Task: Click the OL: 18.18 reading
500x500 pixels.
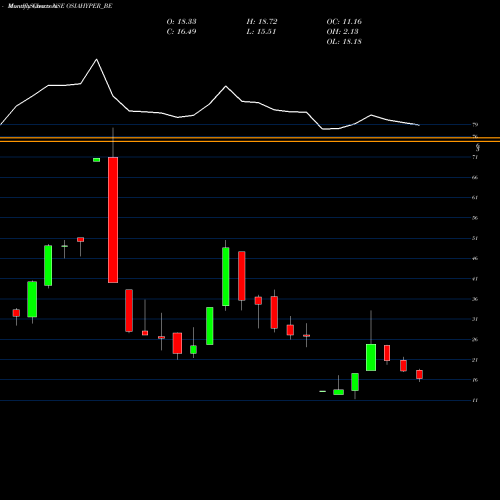Action: [344, 42]
